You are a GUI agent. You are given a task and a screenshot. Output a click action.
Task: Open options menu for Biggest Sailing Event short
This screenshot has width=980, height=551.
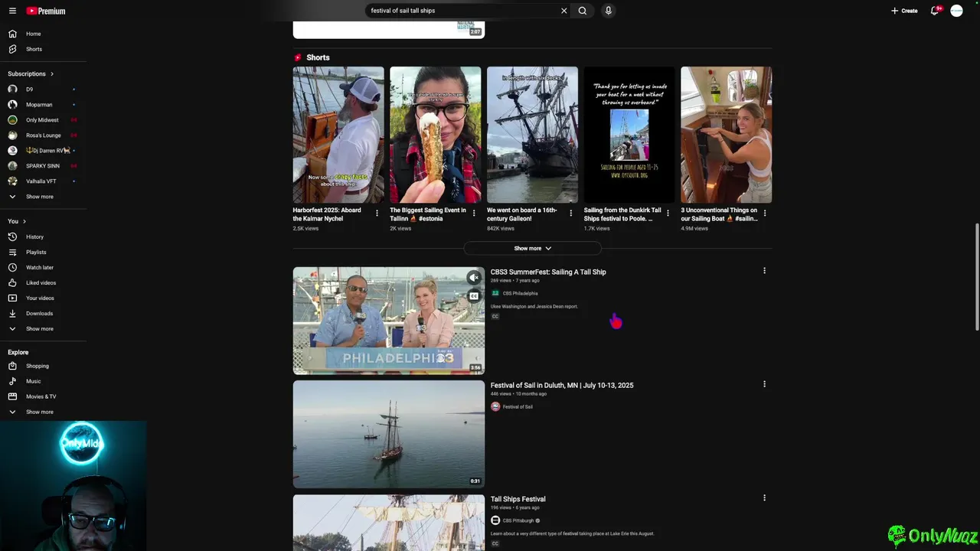tap(474, 214)
